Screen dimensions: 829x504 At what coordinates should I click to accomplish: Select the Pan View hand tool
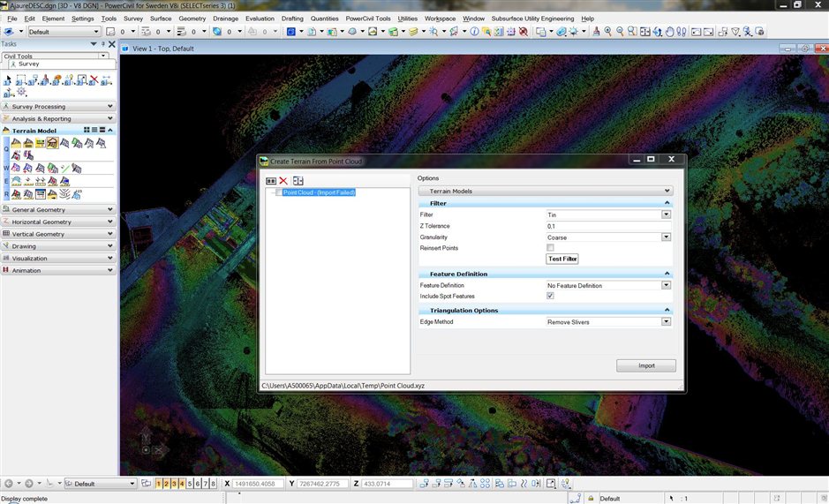(669, 32)
